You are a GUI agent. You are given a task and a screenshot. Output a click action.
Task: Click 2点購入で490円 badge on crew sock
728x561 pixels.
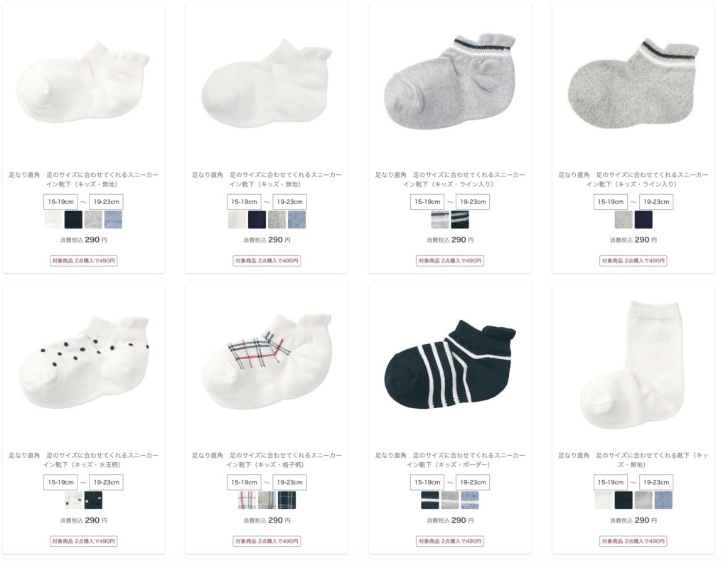pos(633,541)
